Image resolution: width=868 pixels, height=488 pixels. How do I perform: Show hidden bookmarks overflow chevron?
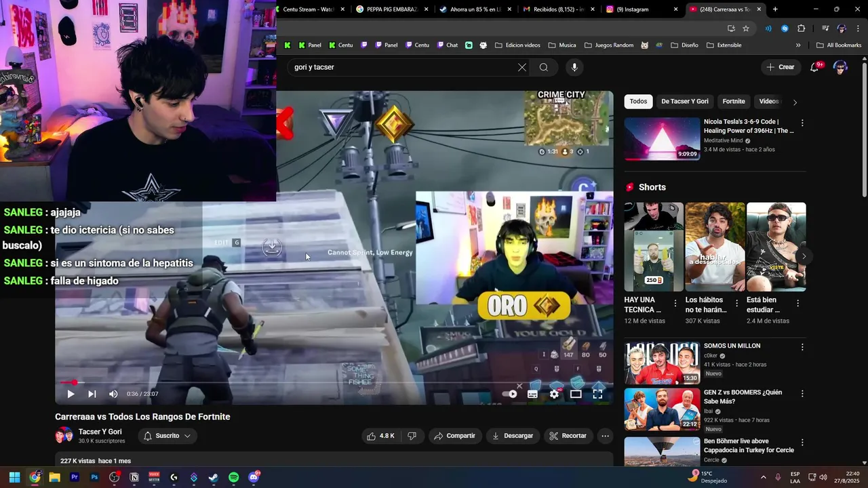pos(798,45)
